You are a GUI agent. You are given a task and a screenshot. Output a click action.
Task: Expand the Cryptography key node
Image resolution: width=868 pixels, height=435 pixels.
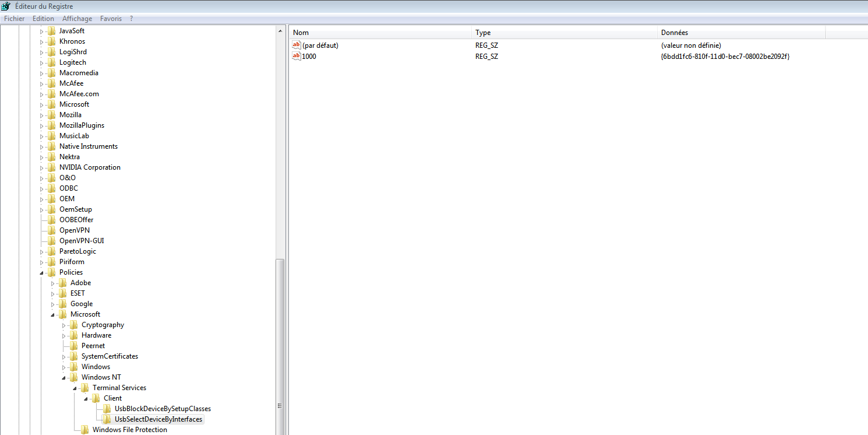coord(64,324)
